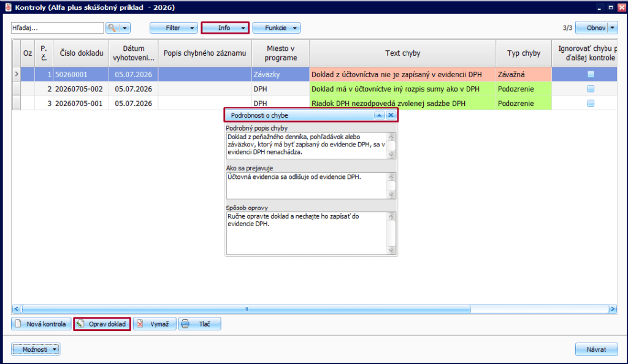Click the search magnifier icon

pos(112,28)
